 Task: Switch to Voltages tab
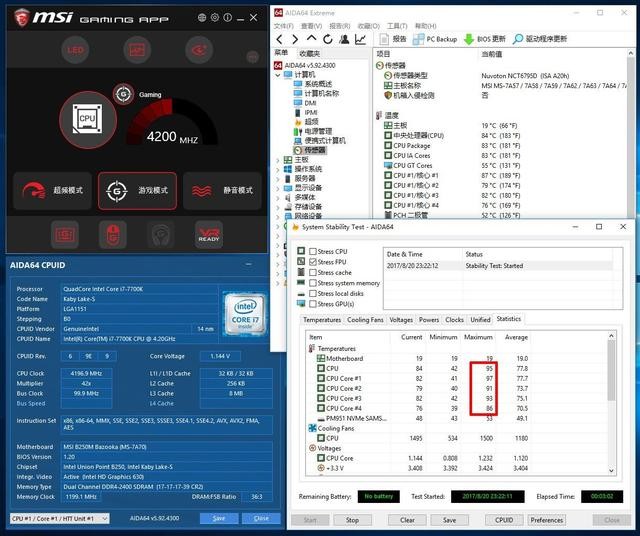401,320
